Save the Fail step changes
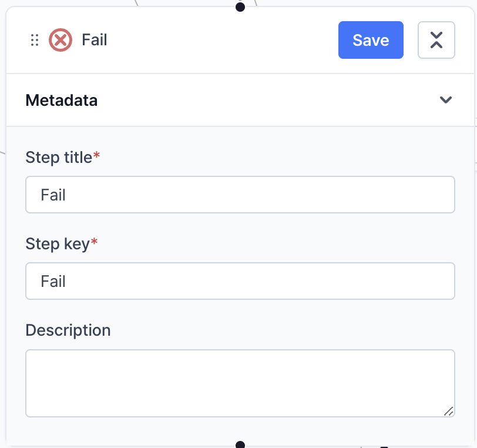The image size is (477, 448). pyautogui.click(x=371, y=40)
